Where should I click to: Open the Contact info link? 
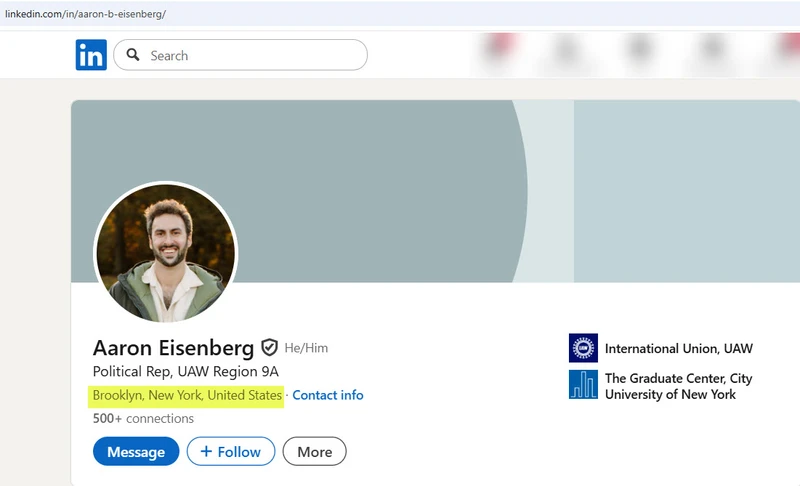coord(328,395)
